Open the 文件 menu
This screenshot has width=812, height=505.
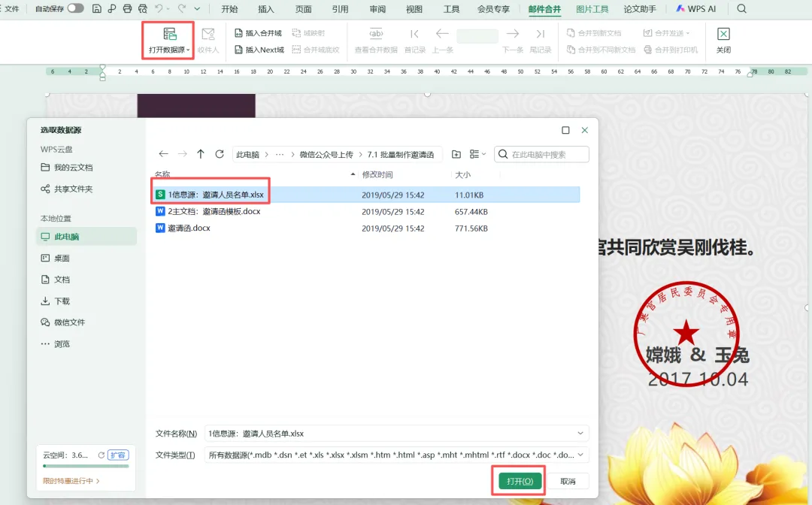coord(12,9)
